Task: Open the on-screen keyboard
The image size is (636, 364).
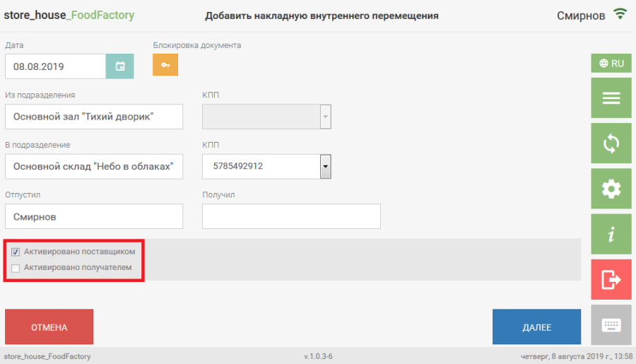Action: (x=611, y=325)
